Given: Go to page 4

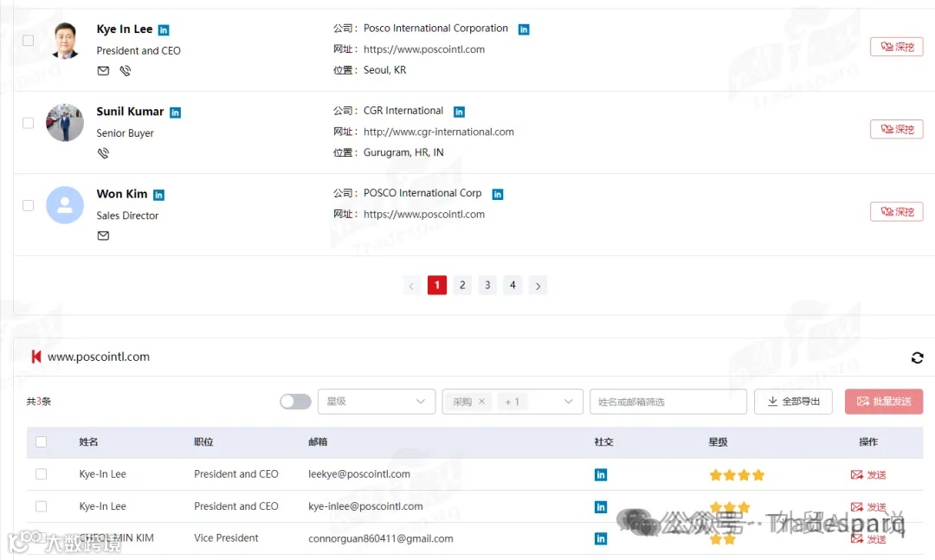Looking at the screenshot, I should click(513, 285).
